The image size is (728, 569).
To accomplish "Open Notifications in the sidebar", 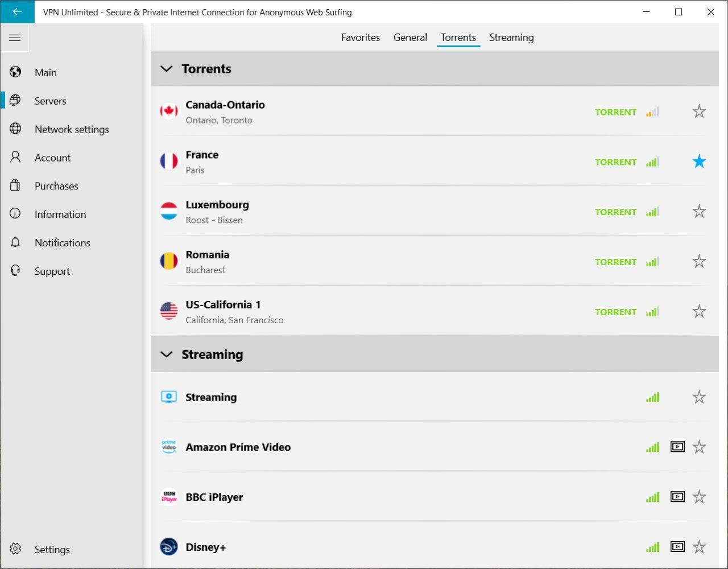I will [x=72, y=243].
